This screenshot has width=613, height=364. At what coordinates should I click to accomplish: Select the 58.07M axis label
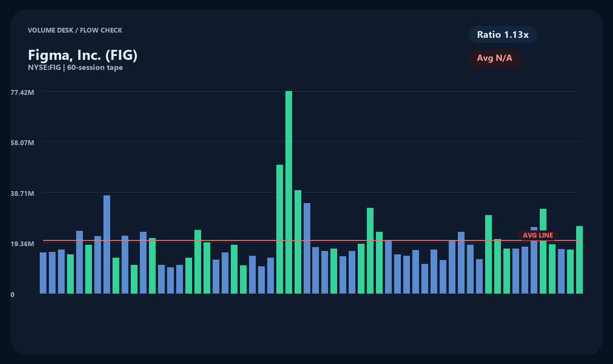[x=23, y=143]
